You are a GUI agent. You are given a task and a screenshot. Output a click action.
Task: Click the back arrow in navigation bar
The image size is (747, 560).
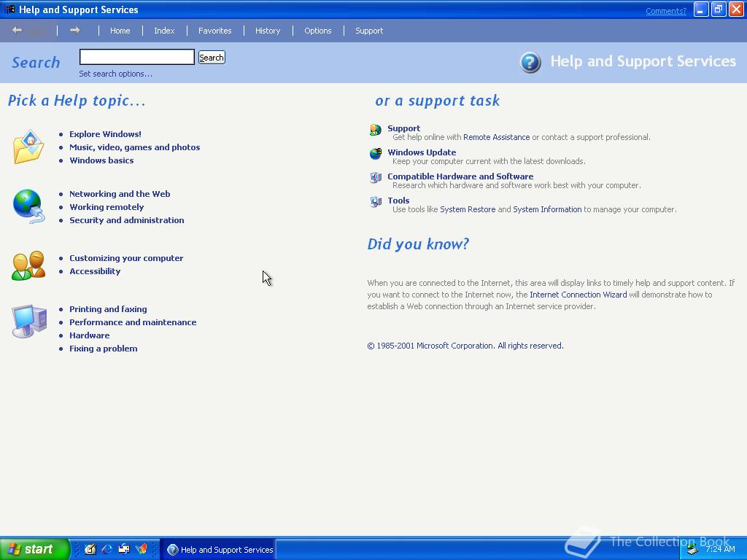(x=18, y=31)
